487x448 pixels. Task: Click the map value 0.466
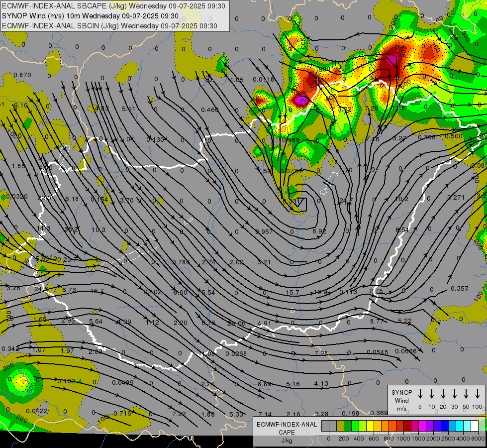[209, 110]
